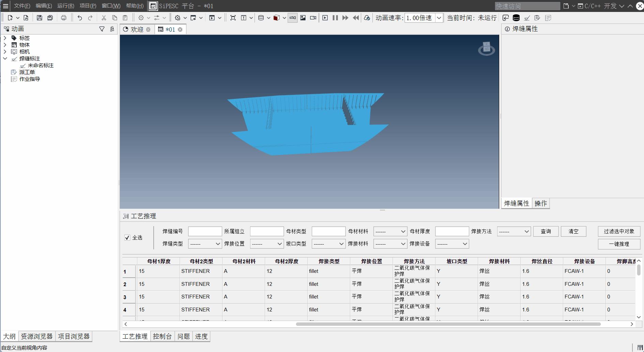Click the filter funnel icon in 动画 panel
This screenshot has width=644, height=352.
coord(102,29)
